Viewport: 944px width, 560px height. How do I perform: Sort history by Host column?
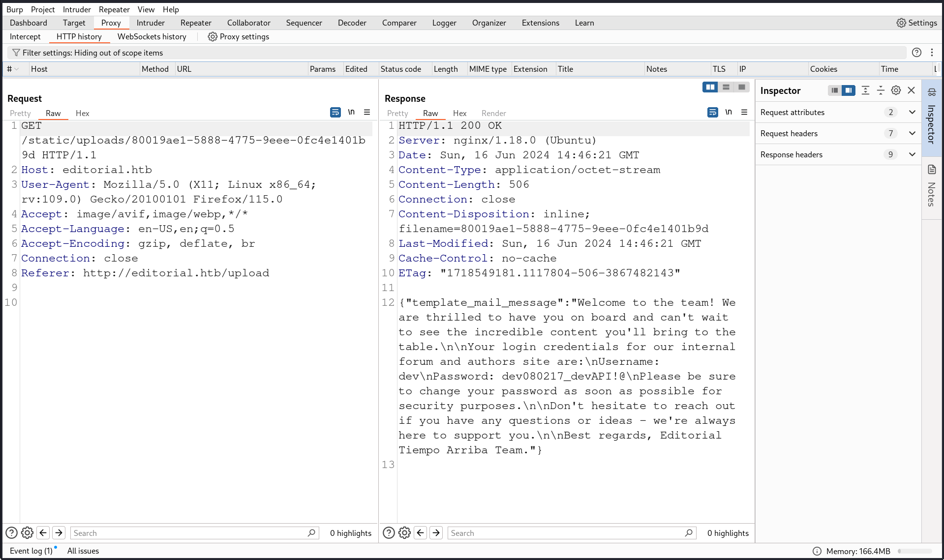coord(84,69)
